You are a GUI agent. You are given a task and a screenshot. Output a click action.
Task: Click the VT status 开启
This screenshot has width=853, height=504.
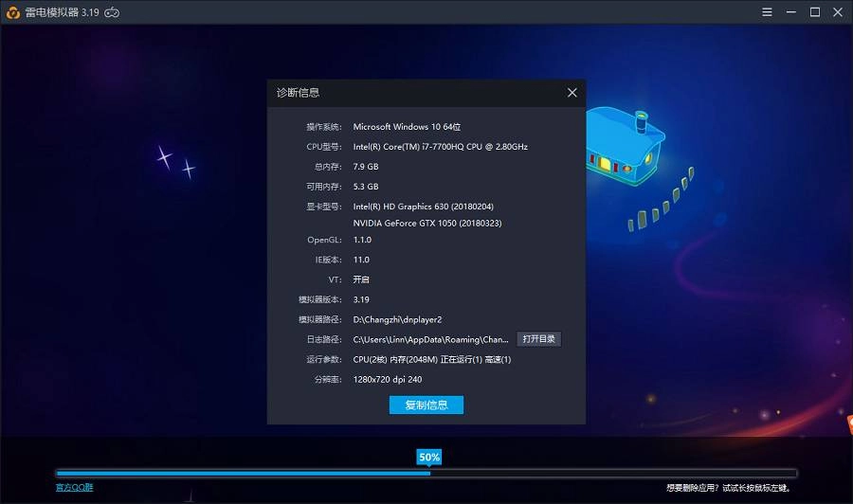click(x=361, y=279)
